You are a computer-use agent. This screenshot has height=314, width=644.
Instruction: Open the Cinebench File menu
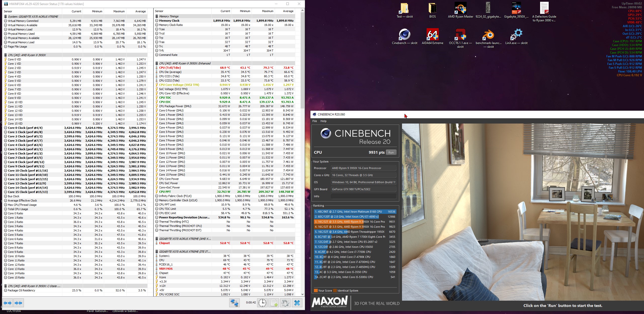314,121
